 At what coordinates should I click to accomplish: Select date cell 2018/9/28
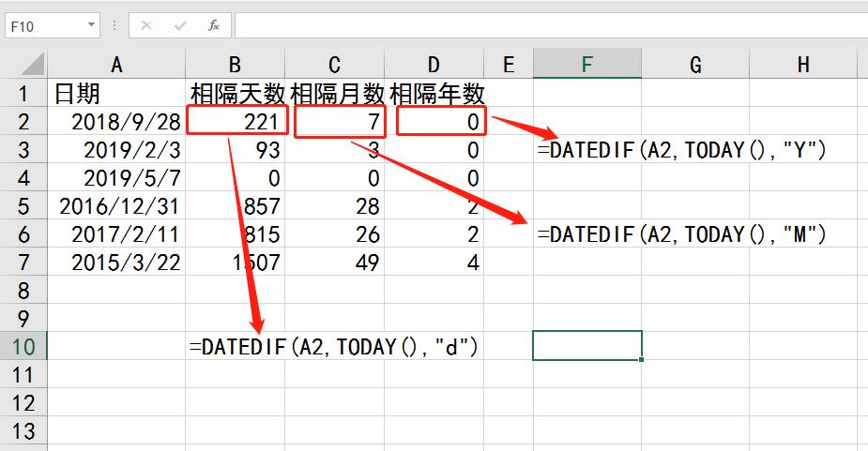[116, 121]
